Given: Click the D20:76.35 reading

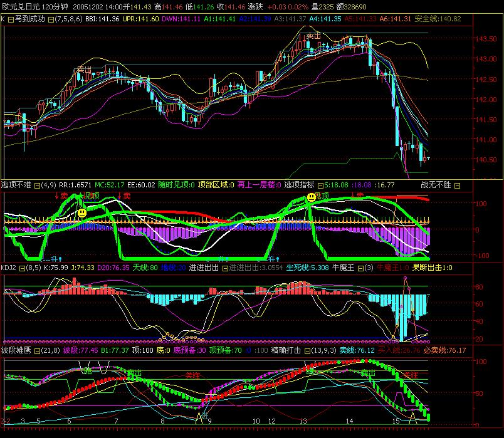Looking at the screenshot, I should pos(113,268).
